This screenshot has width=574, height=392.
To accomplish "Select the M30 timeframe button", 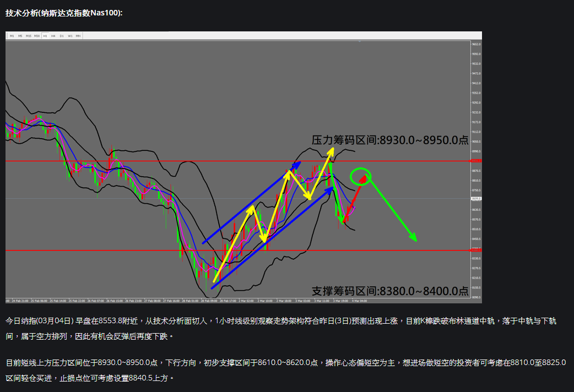I will point(37,36).
